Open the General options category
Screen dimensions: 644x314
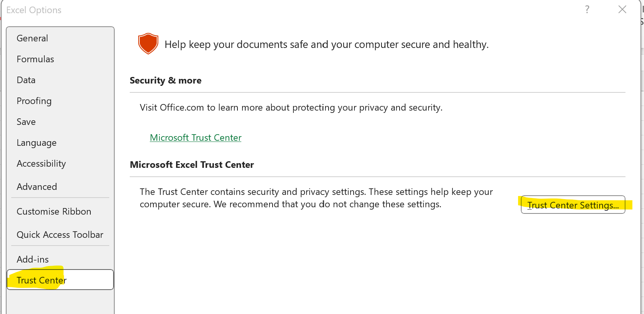coord(32,38)
